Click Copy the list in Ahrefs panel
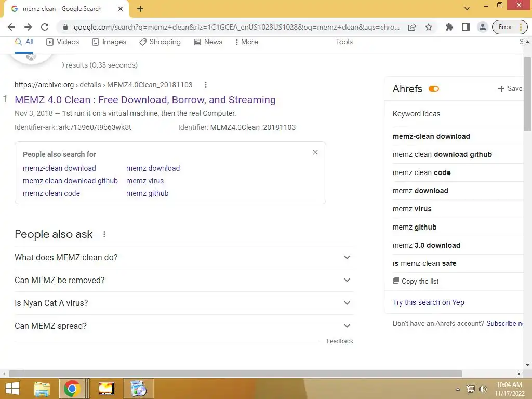 click(416, 281)
